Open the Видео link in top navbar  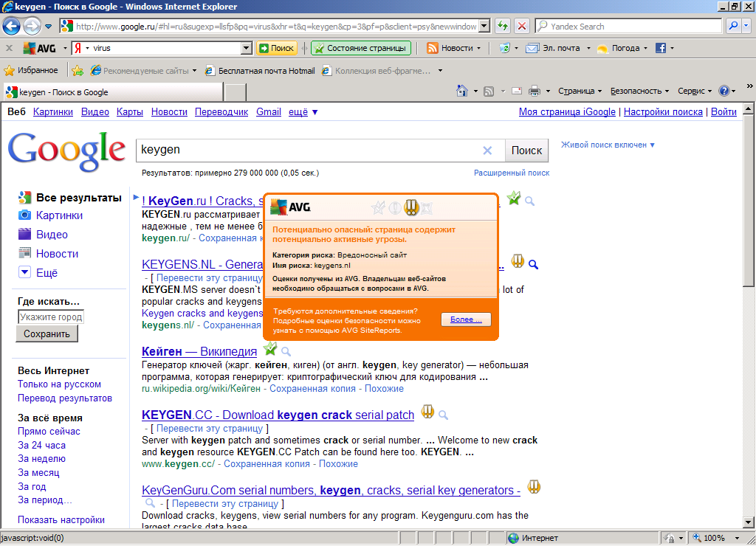pos(95,112)
